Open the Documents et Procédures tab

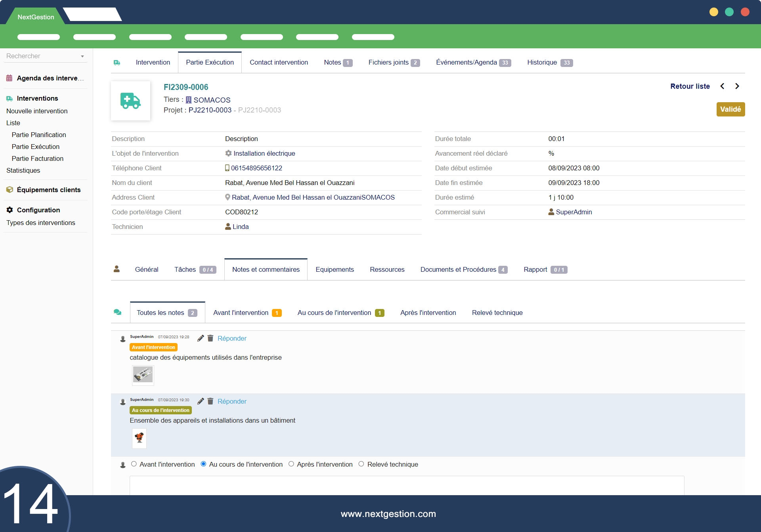point(463,269)
